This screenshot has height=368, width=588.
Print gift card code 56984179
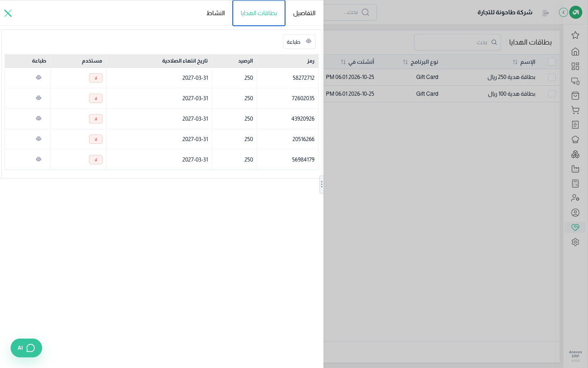point(38,159)
